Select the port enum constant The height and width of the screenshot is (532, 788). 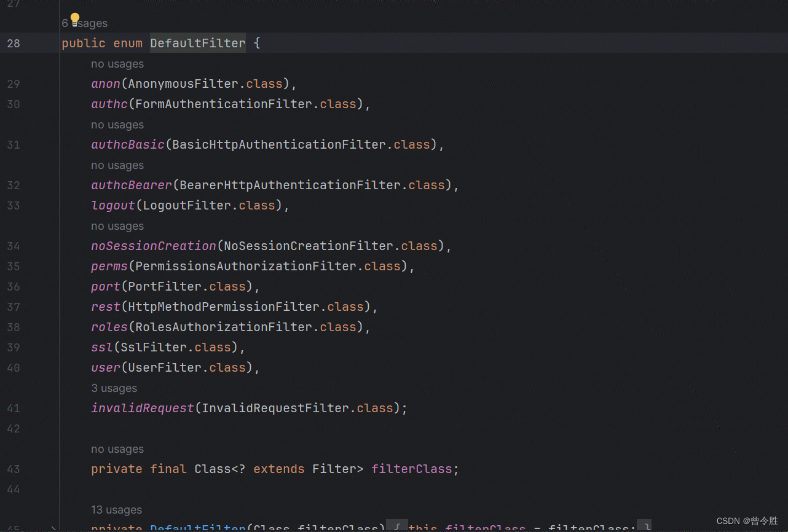[x=106, y=286]
